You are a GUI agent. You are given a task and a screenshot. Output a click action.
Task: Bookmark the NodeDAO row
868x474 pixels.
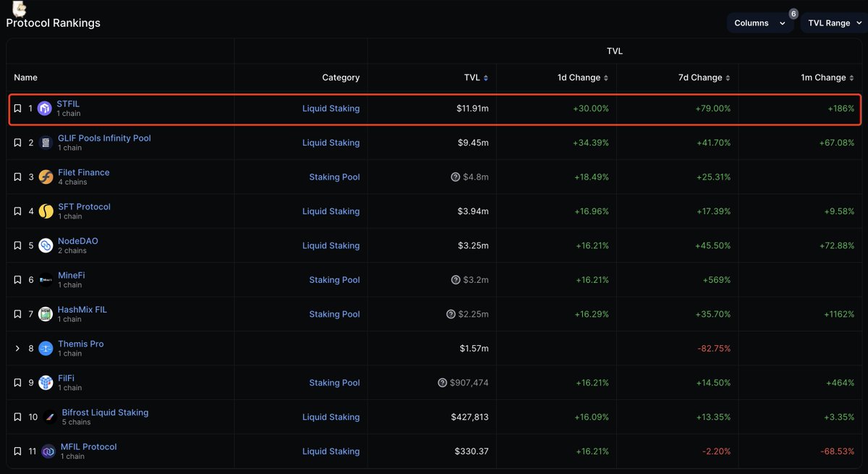(18, 246)
